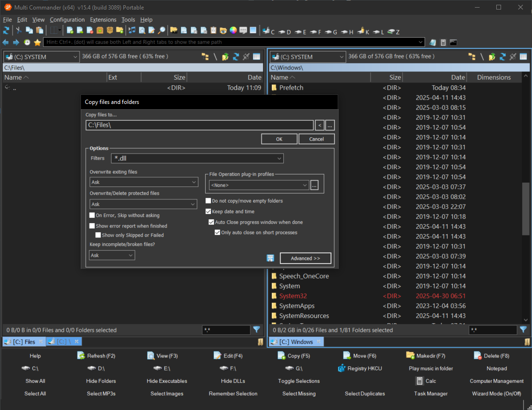532x410 pixels.
Task: Click the magnifying glass search icon
Action: (162, 31)
